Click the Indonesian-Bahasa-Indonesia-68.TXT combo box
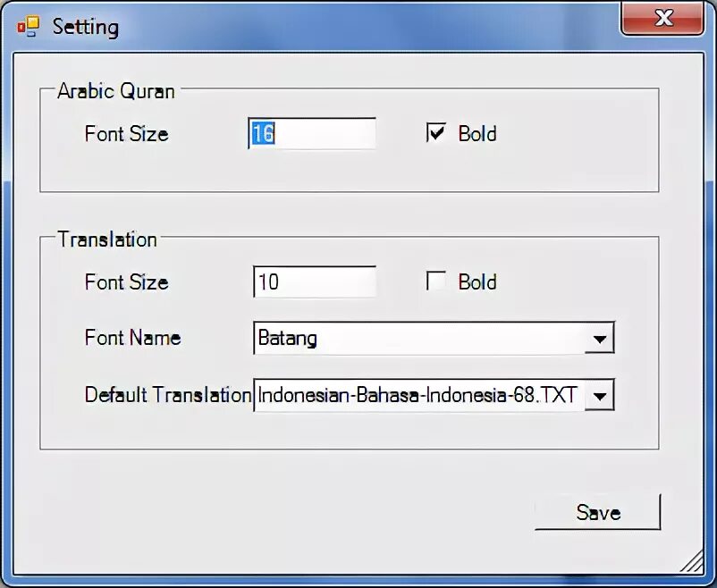This screenshot has width=717, height=588. 434,395
